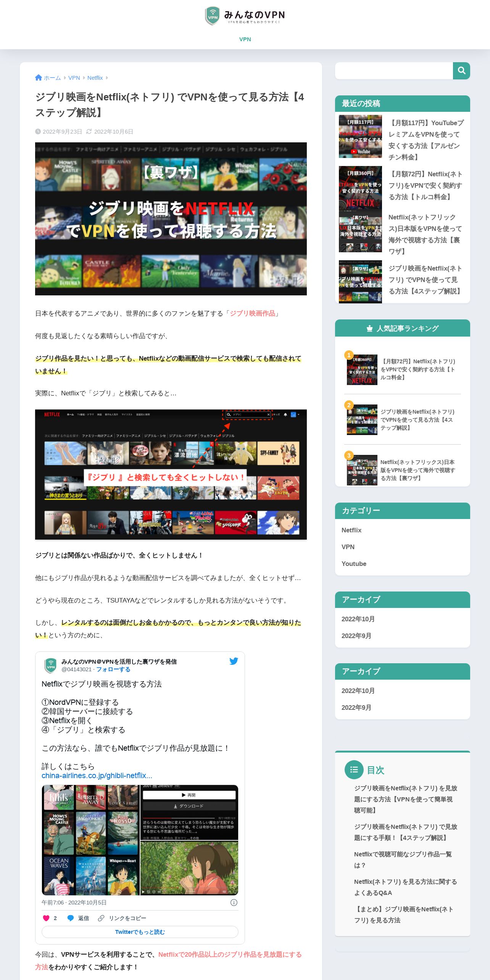Viewport: 490px width, 980px height.
Task: Click the sidebar search input field
Action: click(394, 71)
